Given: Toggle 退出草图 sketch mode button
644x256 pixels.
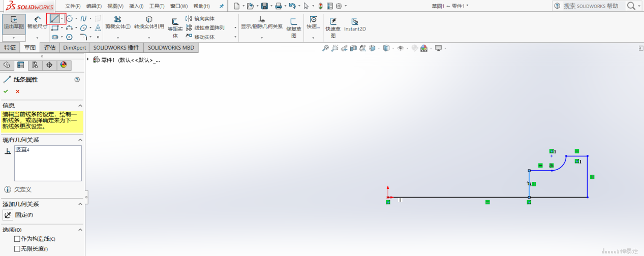Looking at the screenshot, I should pyautogui.click(x=14, y=23).
